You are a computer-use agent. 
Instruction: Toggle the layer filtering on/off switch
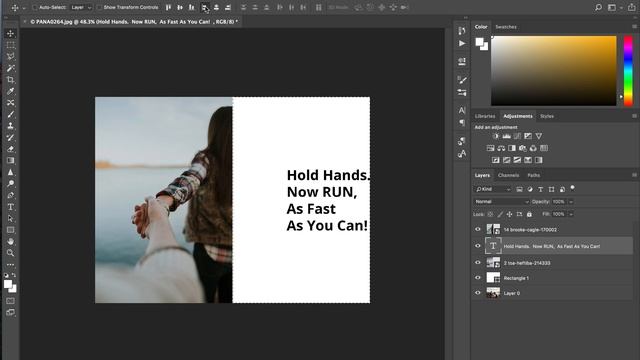573,188
